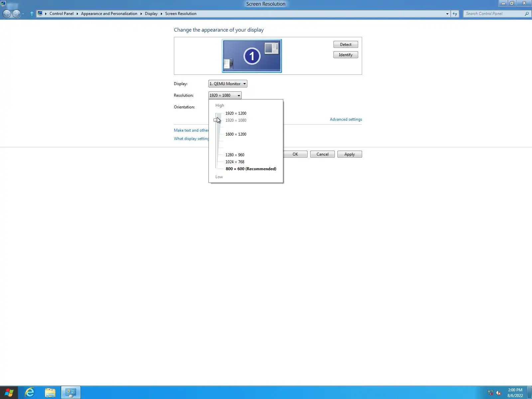Open recent pages dropdown arrow
Viewport: 532px width, 399px height.
23,14
